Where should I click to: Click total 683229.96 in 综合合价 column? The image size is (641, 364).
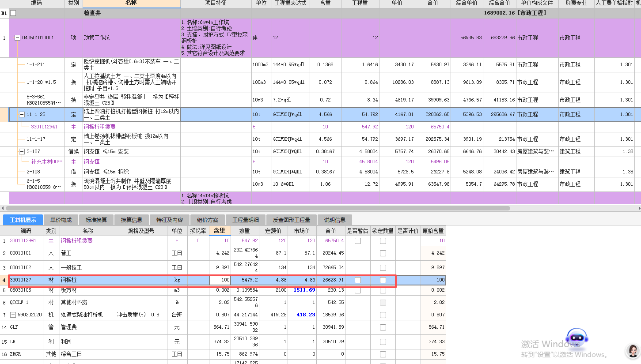coord(503,38)
